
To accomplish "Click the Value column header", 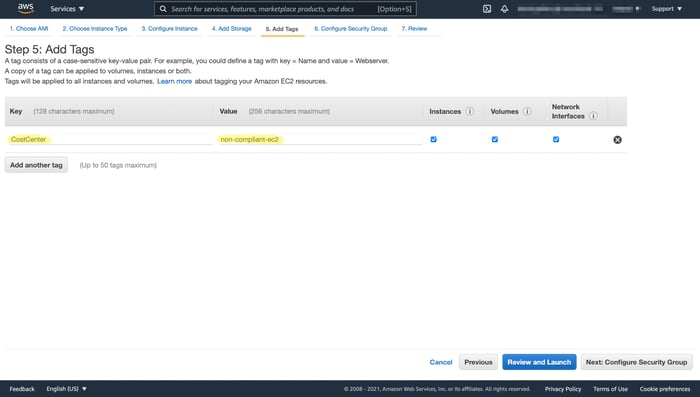I will (x=228, y=111).
